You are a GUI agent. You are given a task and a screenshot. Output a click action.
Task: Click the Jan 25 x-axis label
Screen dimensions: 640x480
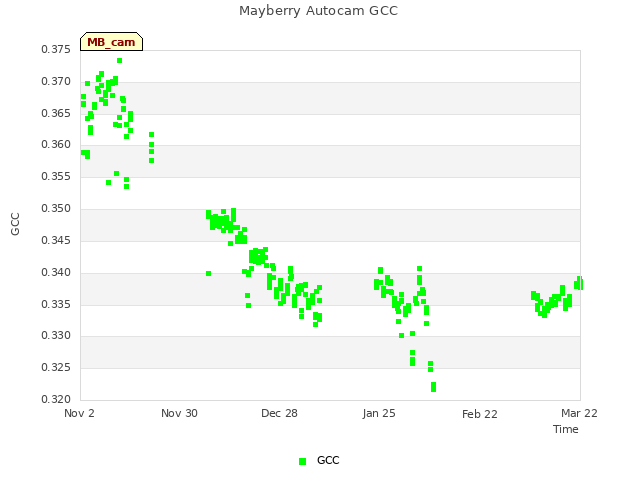pos(379,413)
